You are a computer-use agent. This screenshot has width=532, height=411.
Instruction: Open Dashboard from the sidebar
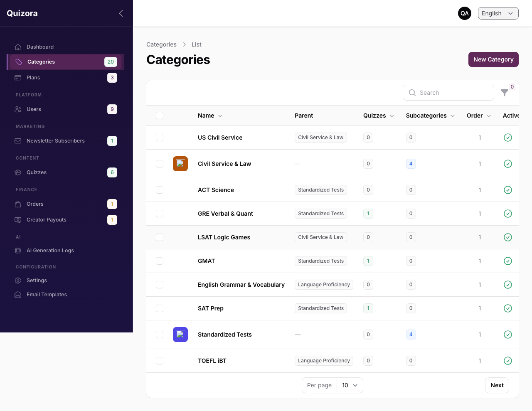tap(65, 47)
